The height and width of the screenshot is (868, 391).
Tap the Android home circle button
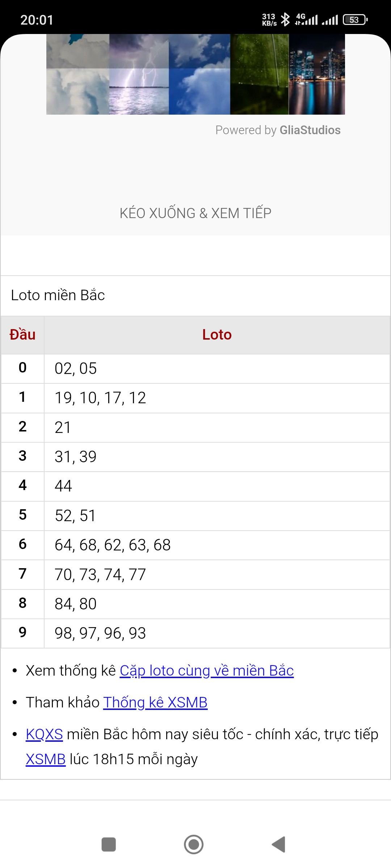coord(194,844)
